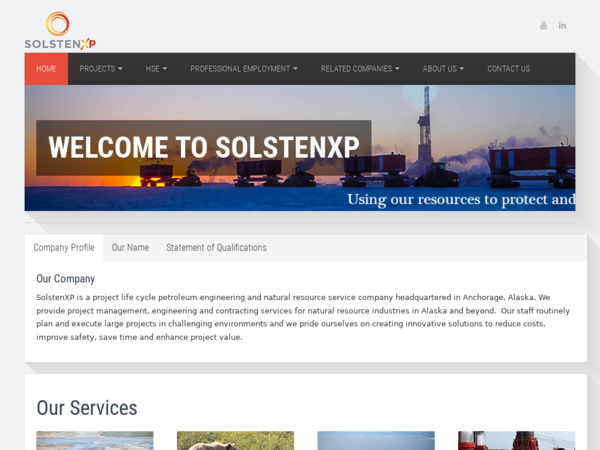Open the Contact Us page
600x450 pixels.
[x=509, y=69]
